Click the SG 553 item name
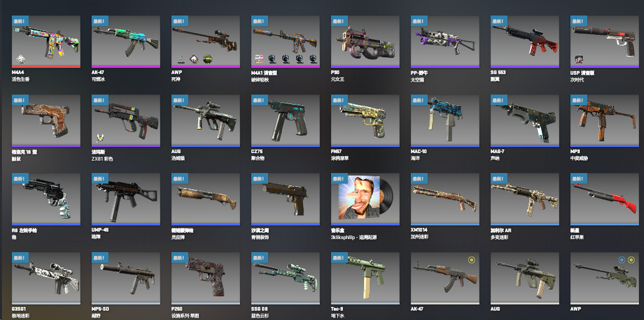 pyautogui.click(x=497, y=72)
